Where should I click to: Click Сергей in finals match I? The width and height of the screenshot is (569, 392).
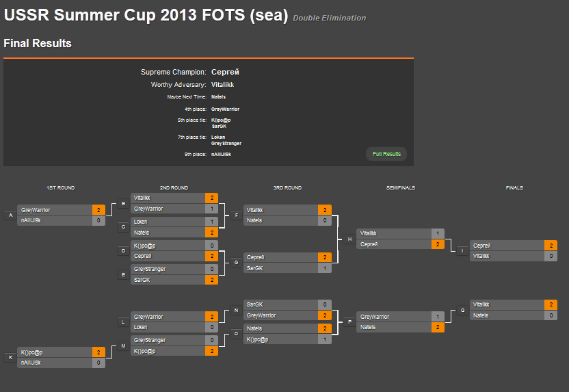[481, 246]
